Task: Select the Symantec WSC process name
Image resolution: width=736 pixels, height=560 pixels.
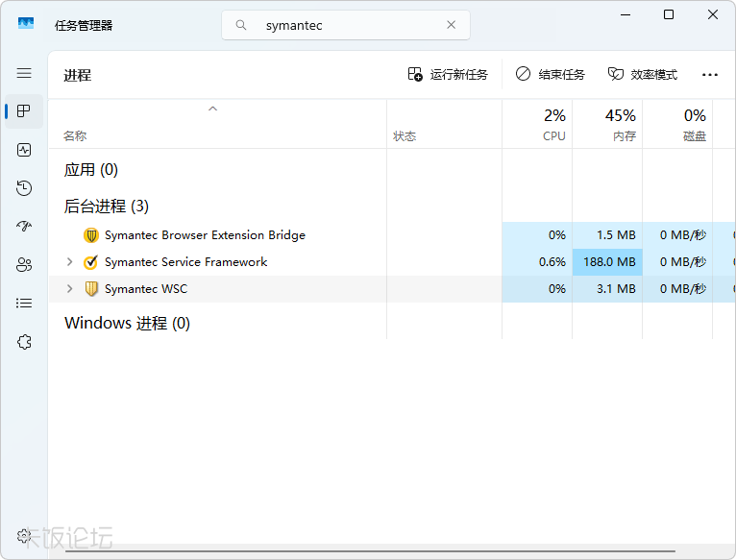Action: point(146,289)
